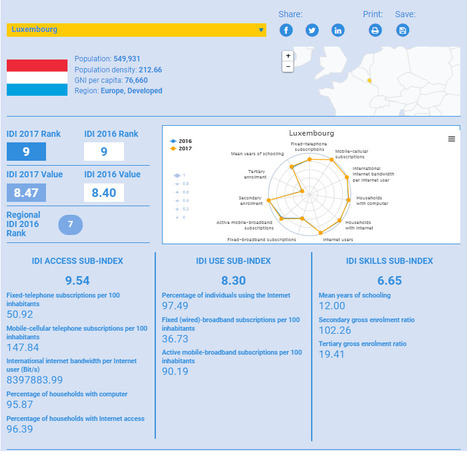This screenshot has width=467, height=451.
Task: Click access sub-index value 9.54
Action: pos(77,281)
